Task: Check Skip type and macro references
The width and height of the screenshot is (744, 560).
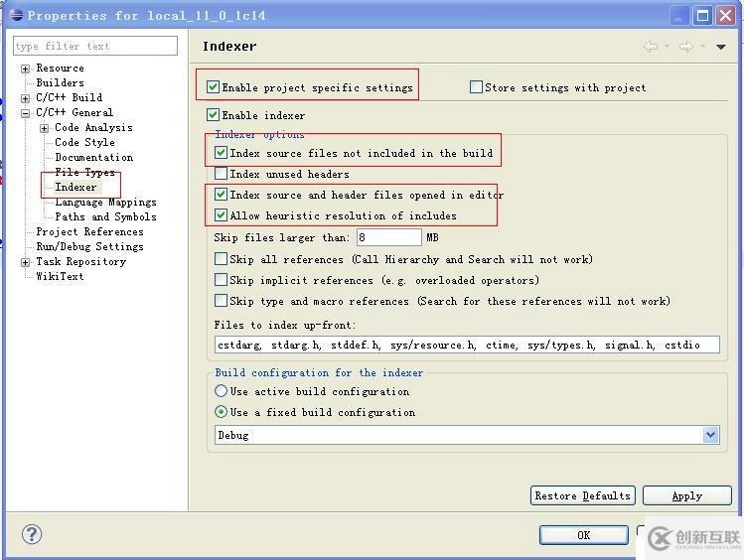Action: [x=221, y=300]
